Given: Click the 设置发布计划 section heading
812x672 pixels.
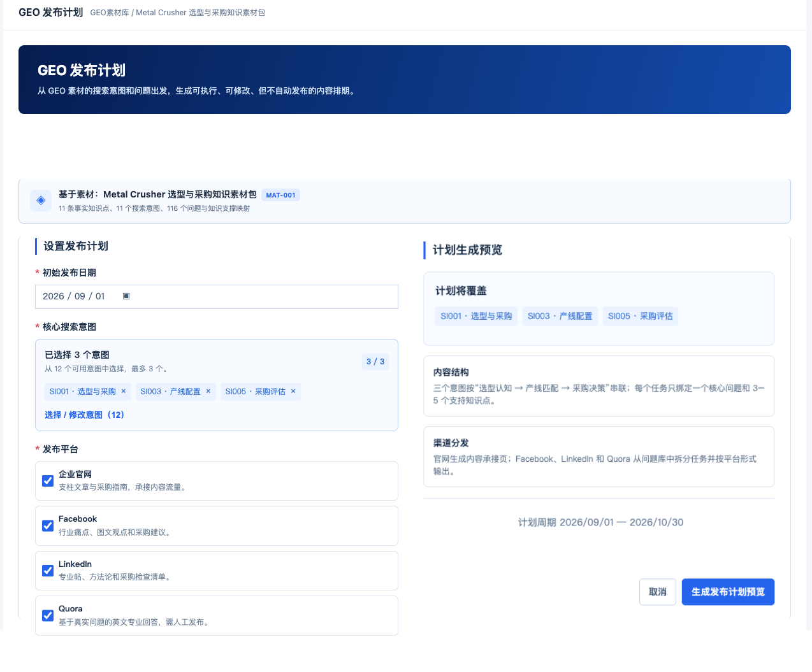Looking at the screenshot, I should [x=76, y=246].
